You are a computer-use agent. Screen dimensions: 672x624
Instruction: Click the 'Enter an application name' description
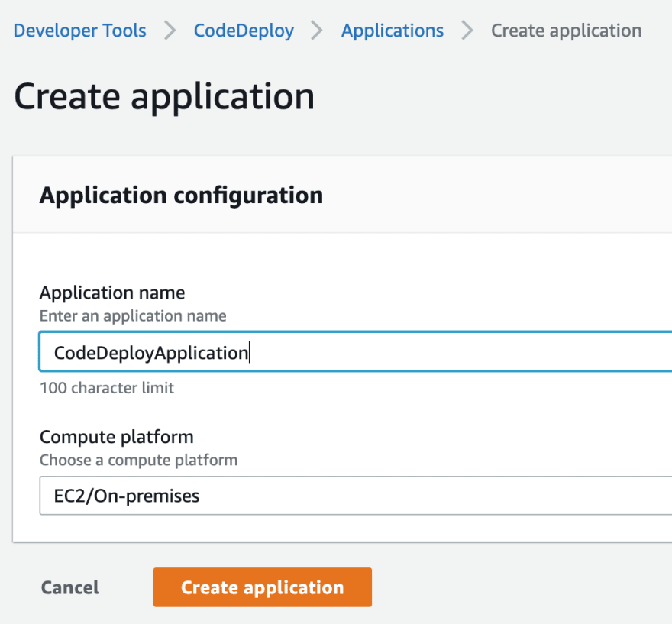pos(133,316)
